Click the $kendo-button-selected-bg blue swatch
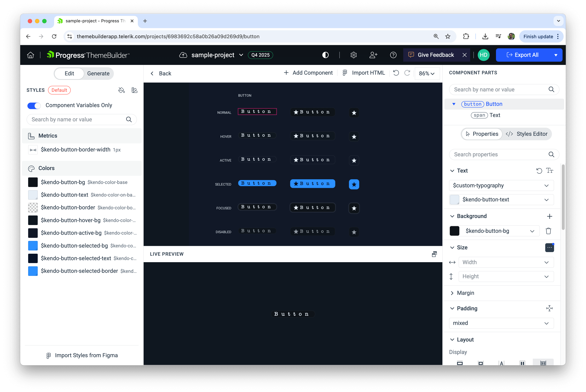This screenshot has width=586, height=392. click(33, 246)
